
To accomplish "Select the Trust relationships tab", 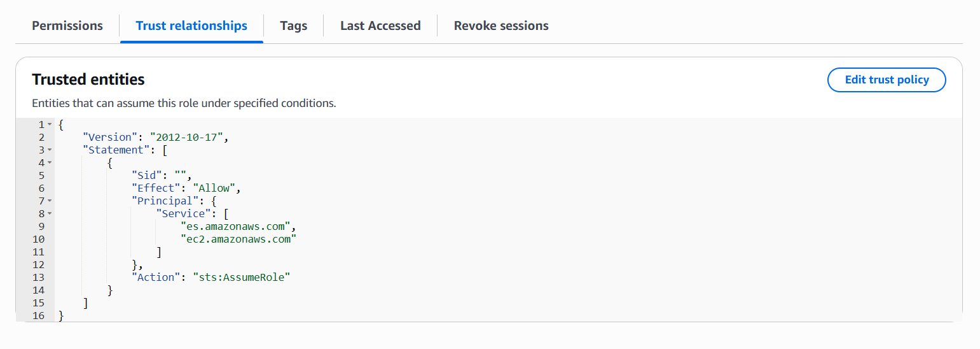I will [191, 25].
